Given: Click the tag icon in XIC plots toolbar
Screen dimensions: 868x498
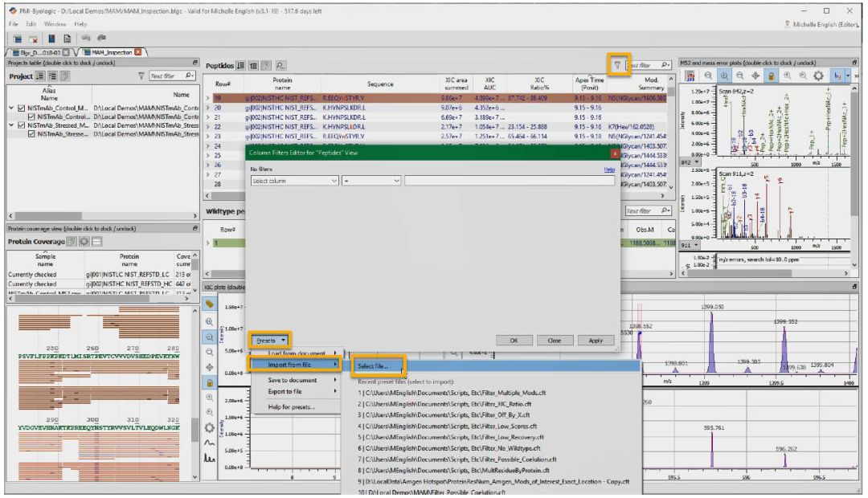Looking at the screenshot, I should pos(210,304).
